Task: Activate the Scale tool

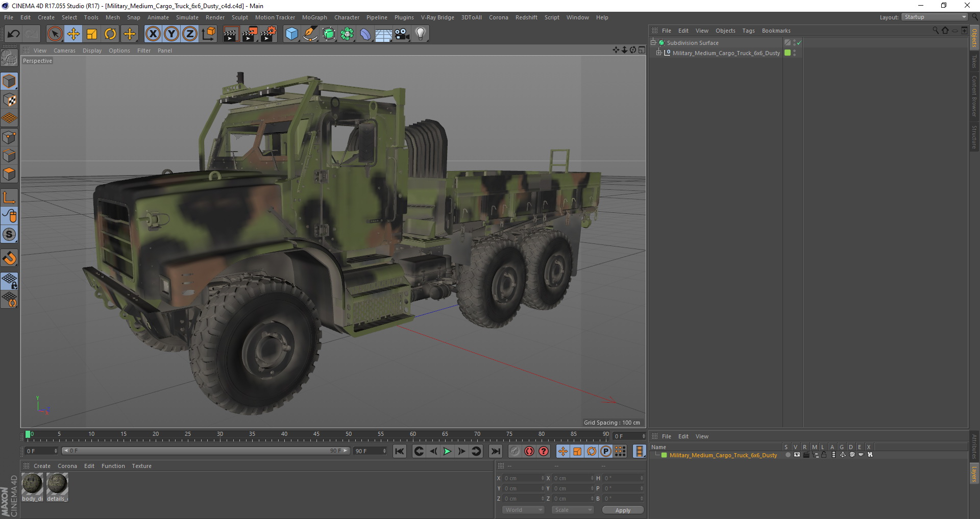Action: [x=92, y=34]
